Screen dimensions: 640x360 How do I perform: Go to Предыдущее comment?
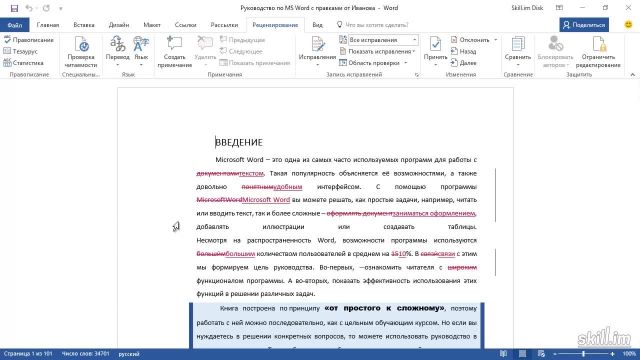242,40
